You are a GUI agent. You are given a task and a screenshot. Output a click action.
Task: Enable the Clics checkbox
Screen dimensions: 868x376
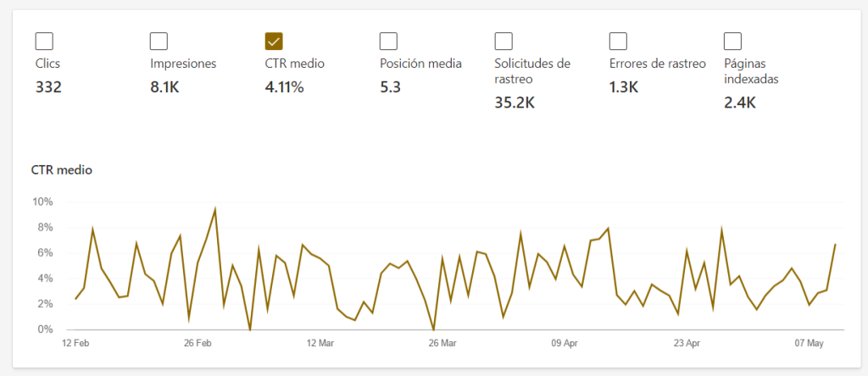pos(44,41)
